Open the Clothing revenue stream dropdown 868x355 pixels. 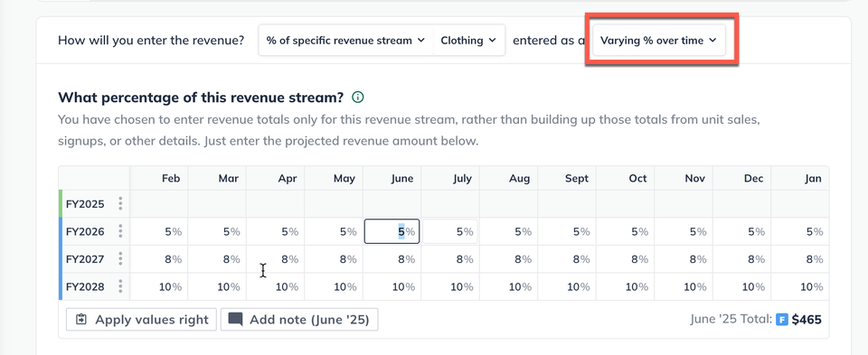tap(469, 41)
